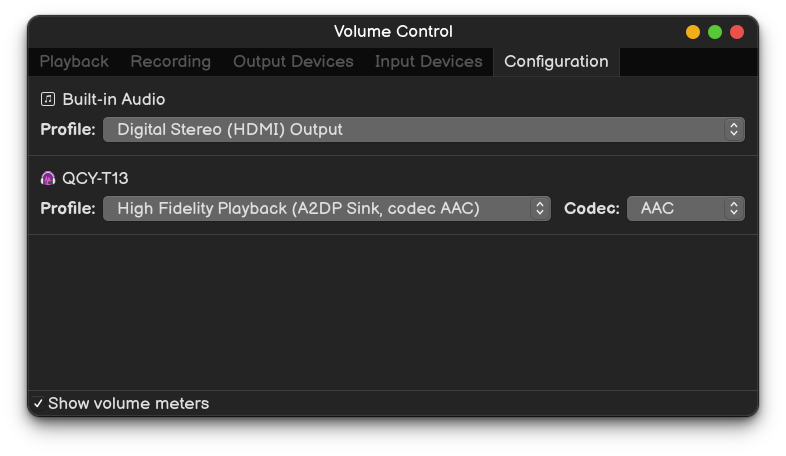Click the Built-in Audio sound card icon

click(x=48, y=99)
